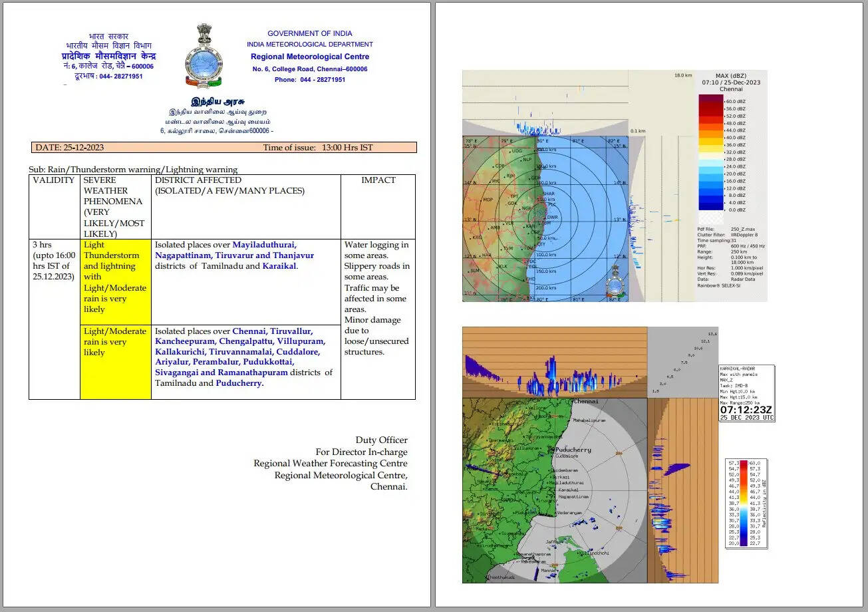Select the 32.0 dBZ legend color block

[710, 152]
